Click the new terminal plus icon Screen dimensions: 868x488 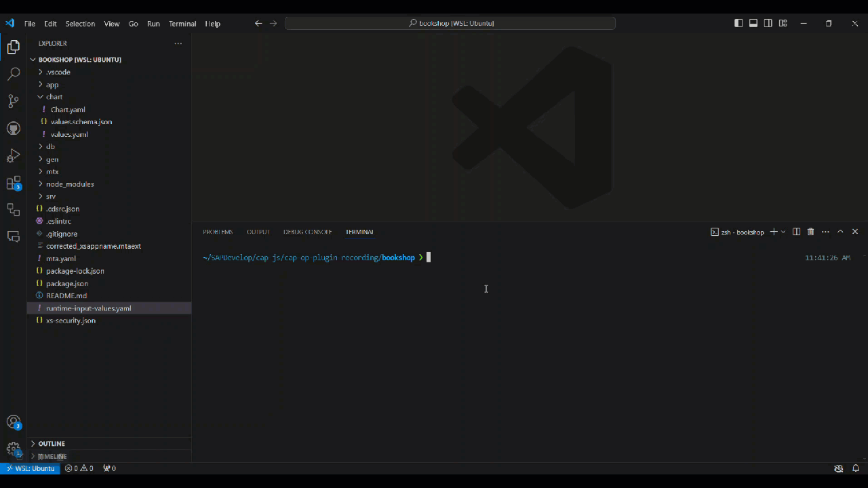coord(774,232)
